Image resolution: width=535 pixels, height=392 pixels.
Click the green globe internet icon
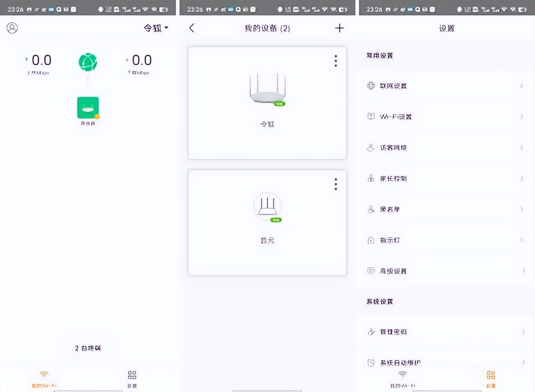click(88, 61)
